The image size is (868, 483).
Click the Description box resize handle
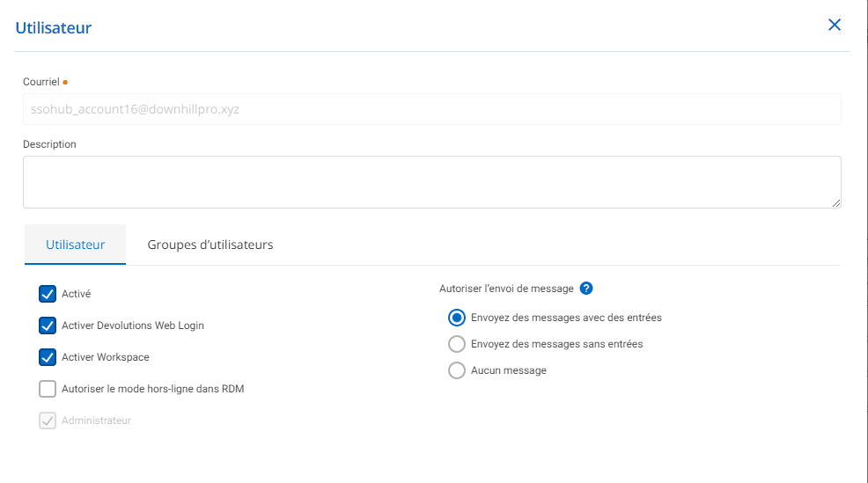(835, 202)
